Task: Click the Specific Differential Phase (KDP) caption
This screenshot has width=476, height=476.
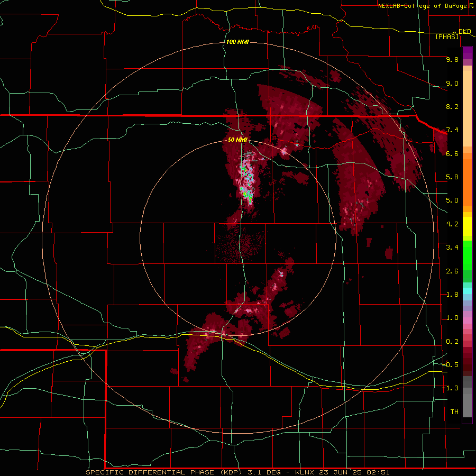Action: click(164, 472)
